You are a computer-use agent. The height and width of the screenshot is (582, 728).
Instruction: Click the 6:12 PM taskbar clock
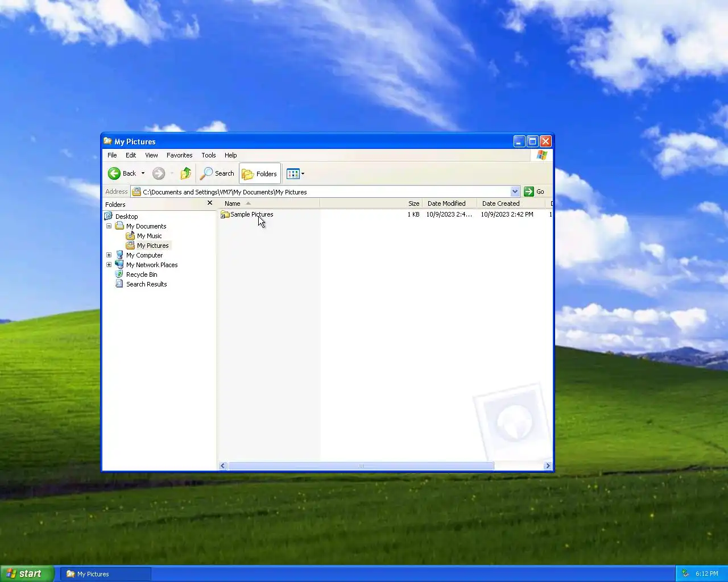click(x=707, y=573)
